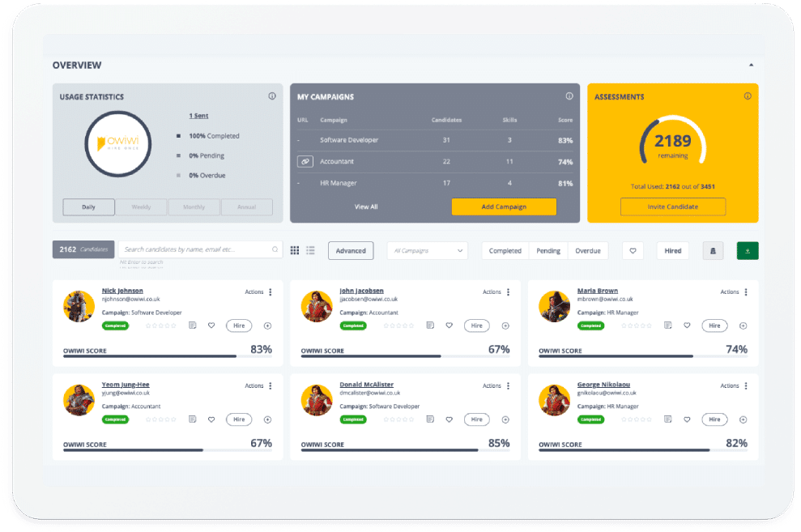Viewport: 801px width, 532px height.
Task: Open the notes icon on Nick Johnson's card
Action: point(193,326)
